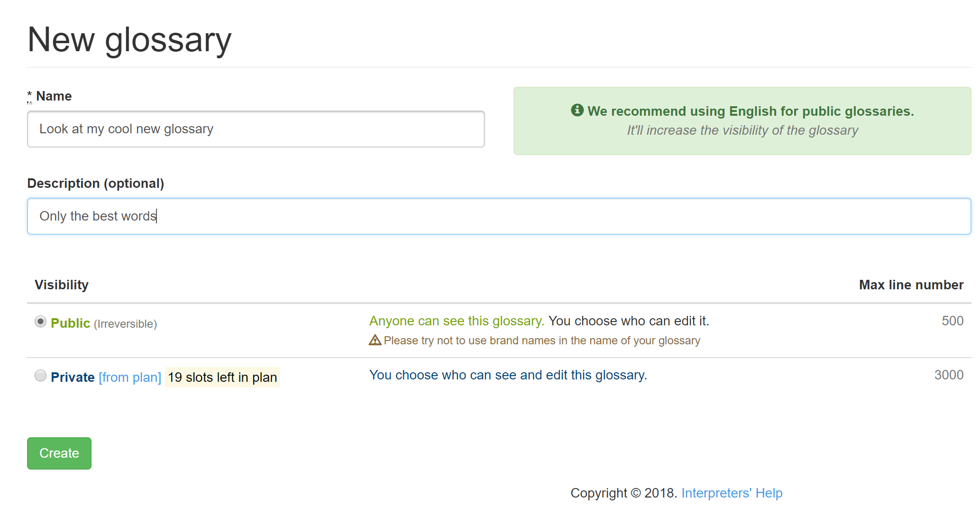
Task: Click the 3000 max line value
Action: [x=949, y=375]
